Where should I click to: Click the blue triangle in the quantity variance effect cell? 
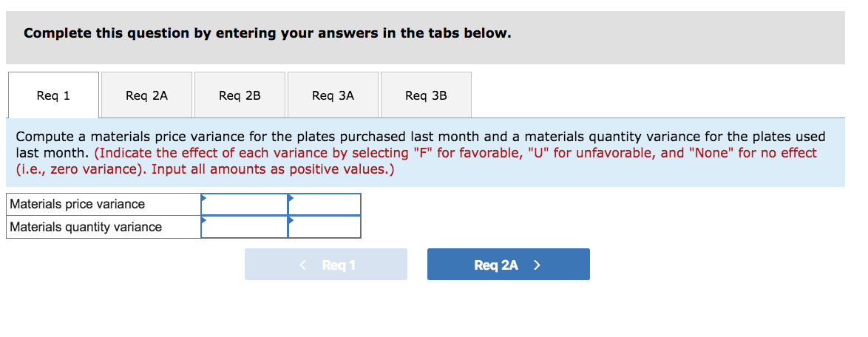click(x=291, y=219)
